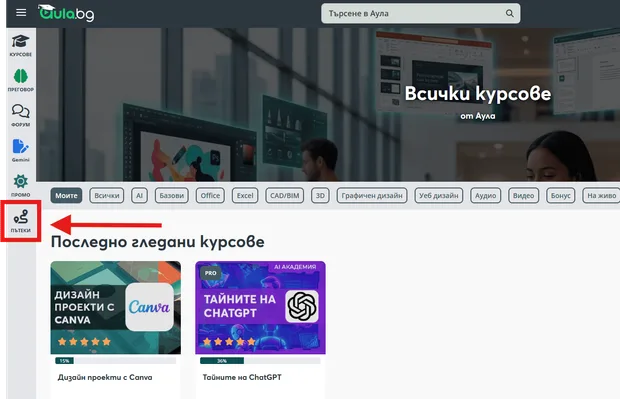
Task: Open Форум chat icon in sidebar
Action: [21, 115]
